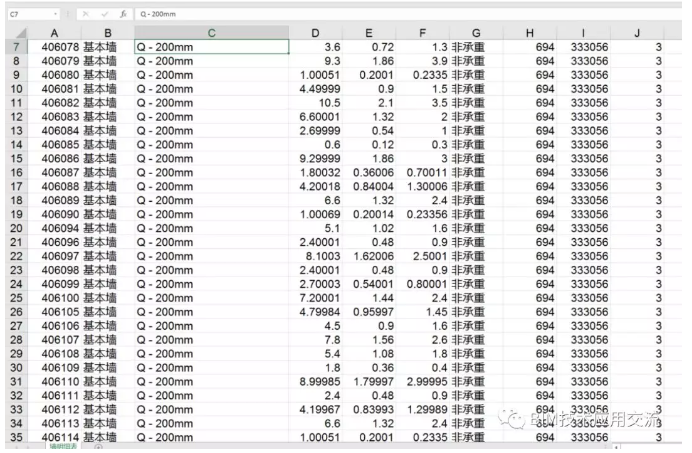Select column J header
Screen dimensions: 692x453
click(637, 33)
